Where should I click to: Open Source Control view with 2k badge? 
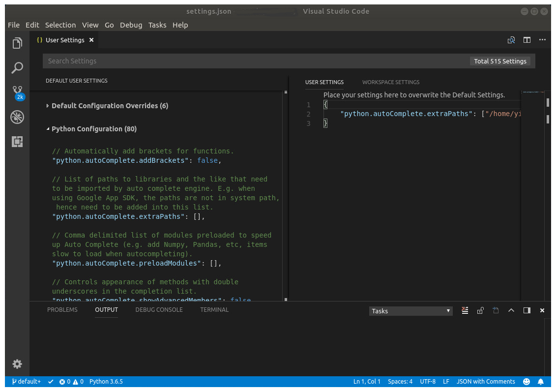tap(17, 92)
